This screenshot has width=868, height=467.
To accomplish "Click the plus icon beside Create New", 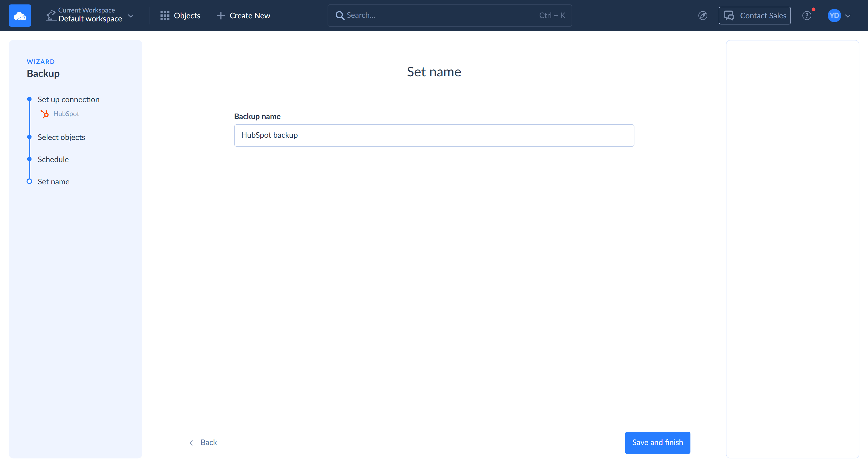I will pyautogui.click(x=221, y=16).
